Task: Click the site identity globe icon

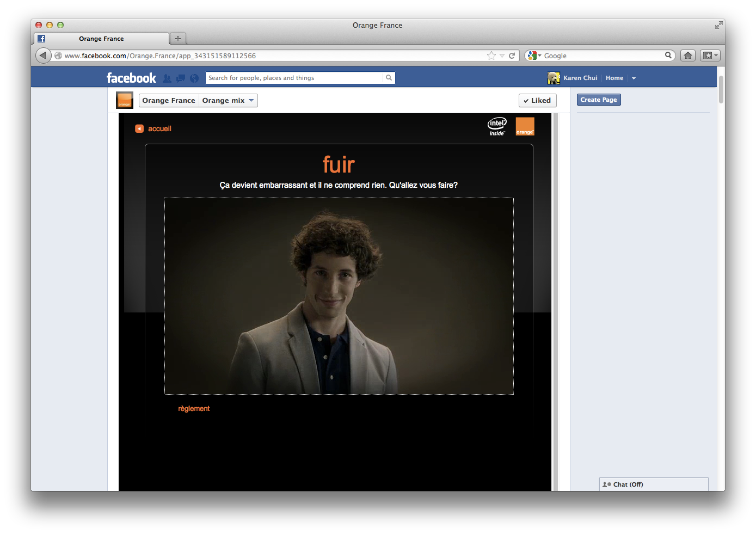Action: coord(58,56)
